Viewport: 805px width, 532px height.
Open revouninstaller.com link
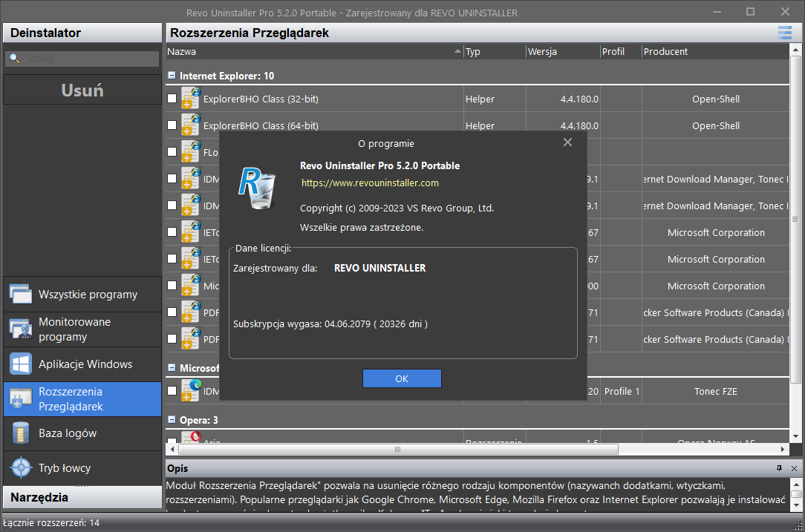[x=370, y=183]
